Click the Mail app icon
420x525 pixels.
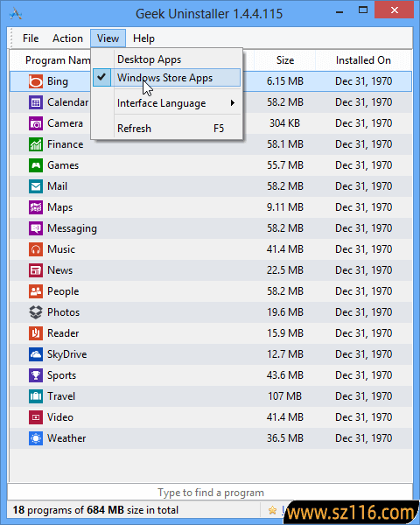(x=36, y=186)
